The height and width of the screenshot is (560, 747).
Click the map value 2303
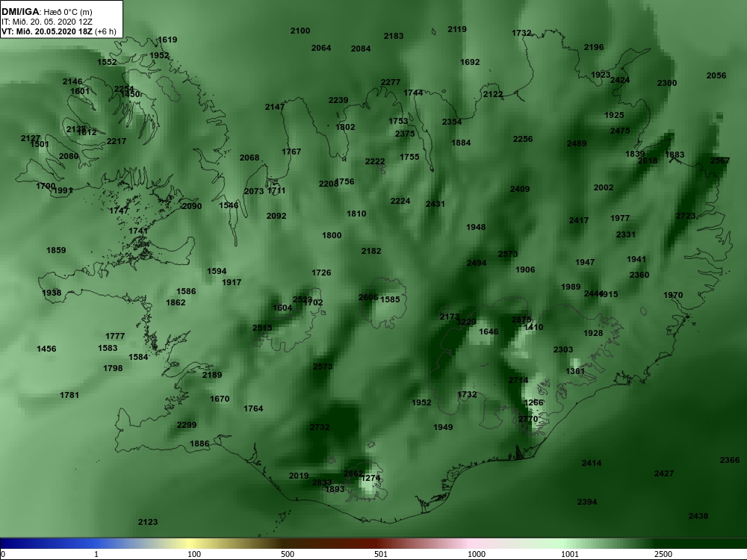click(x=563, y=349)
